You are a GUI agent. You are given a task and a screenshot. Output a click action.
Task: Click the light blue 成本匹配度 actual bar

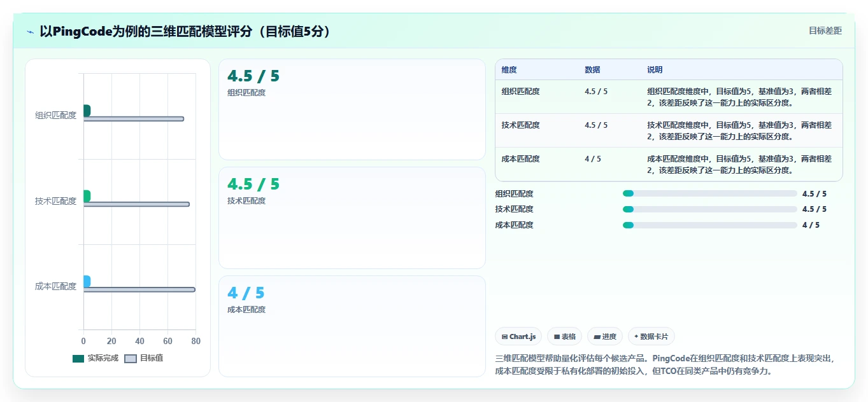(87, 281)
